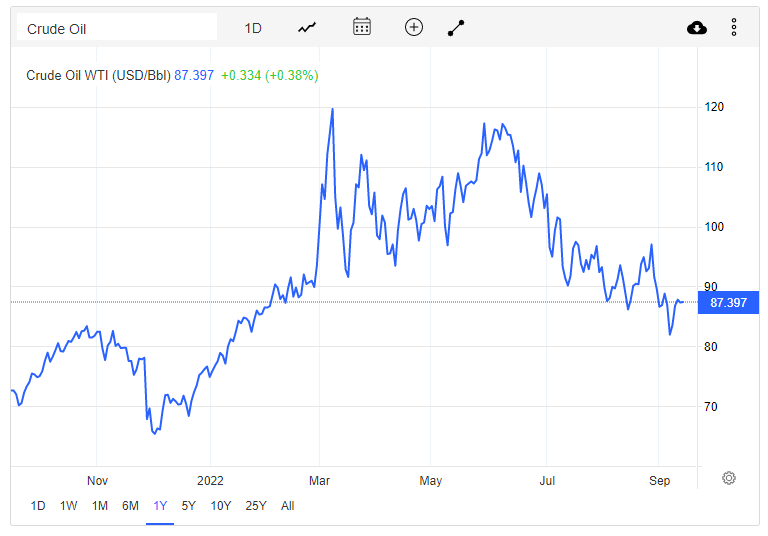Viewport: 768px width, 536px height.
Task: Click the 2022 x-axis label
Action: click(210, 481)
